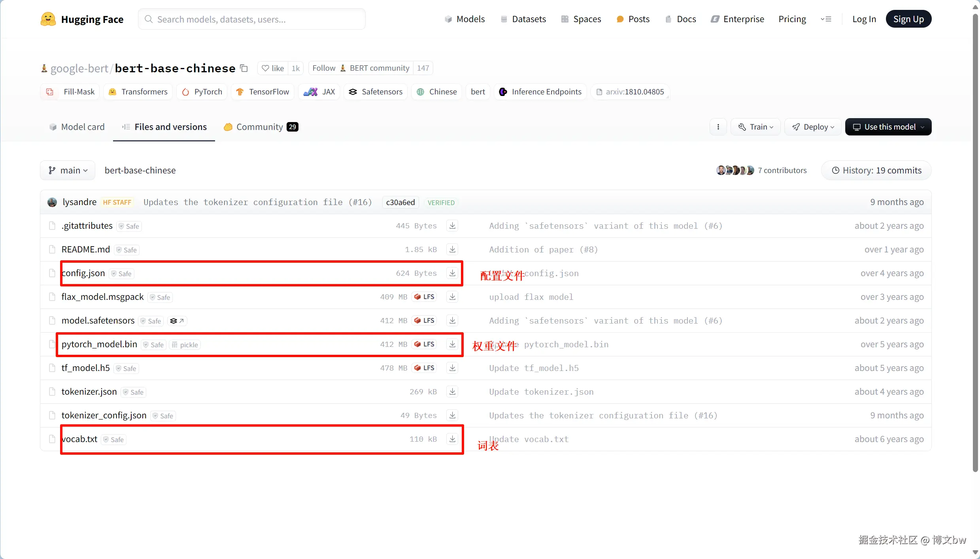Download tf_model.h5 with download icon

452,368
